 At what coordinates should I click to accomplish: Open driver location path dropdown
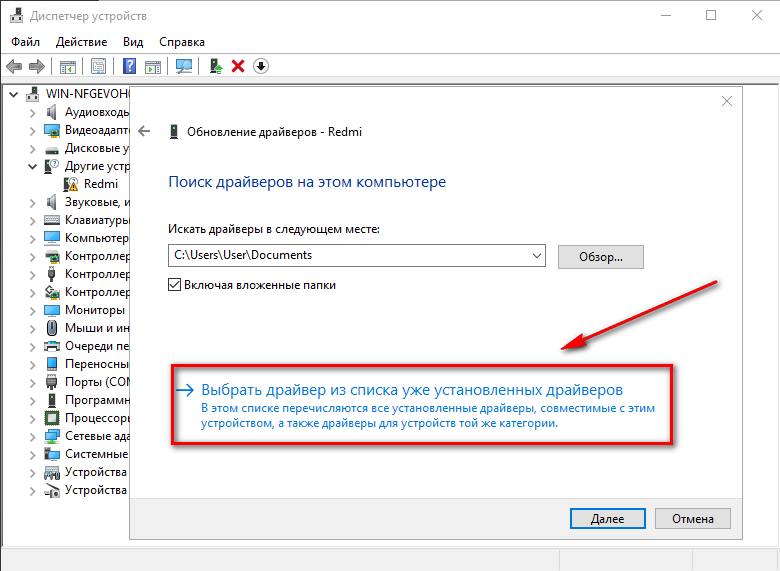pyautogui.click(x=537, y=256)
